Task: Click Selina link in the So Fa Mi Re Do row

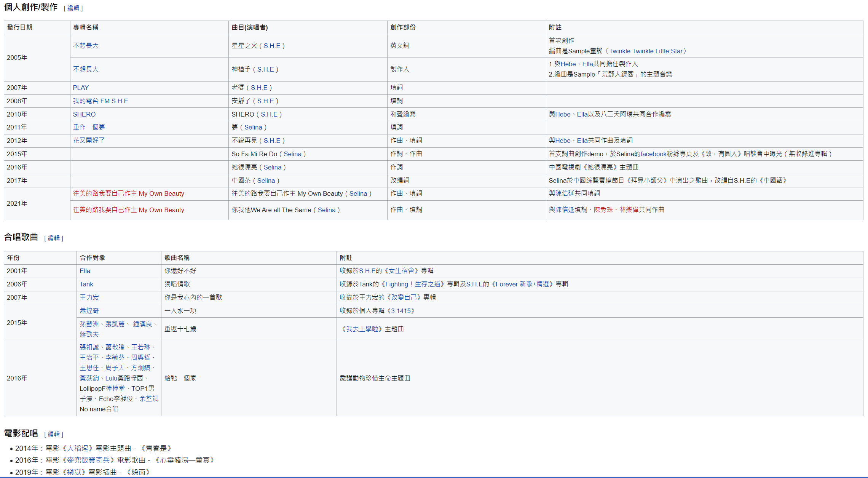Action: tap(292, 154)
